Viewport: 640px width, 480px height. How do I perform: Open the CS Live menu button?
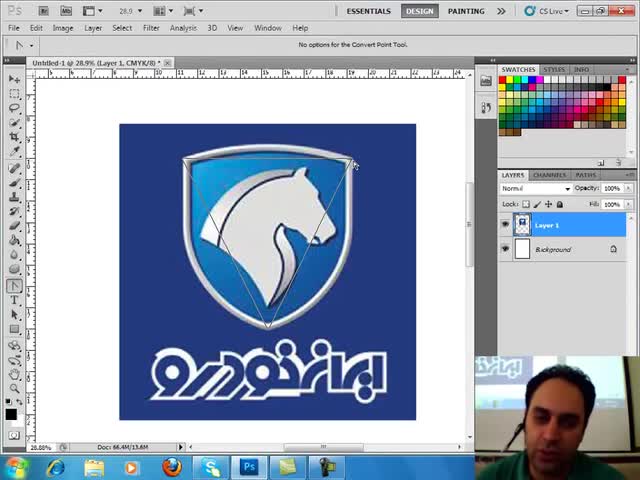(548, 11)
